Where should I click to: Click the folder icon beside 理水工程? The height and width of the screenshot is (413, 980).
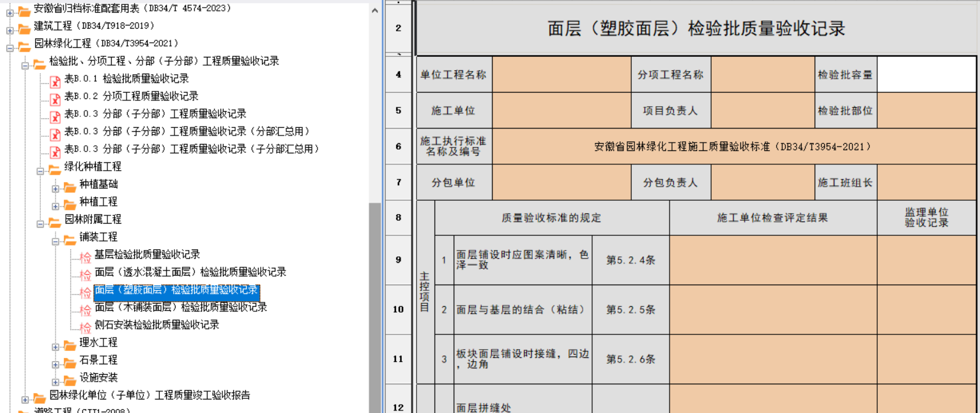(x=70, y=345)
